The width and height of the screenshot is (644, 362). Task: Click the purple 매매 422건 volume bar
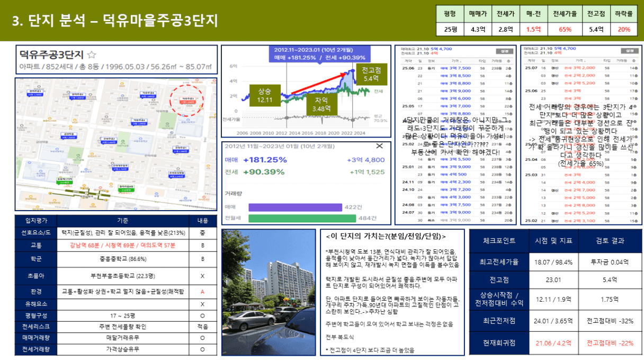(x=295, y=207)
